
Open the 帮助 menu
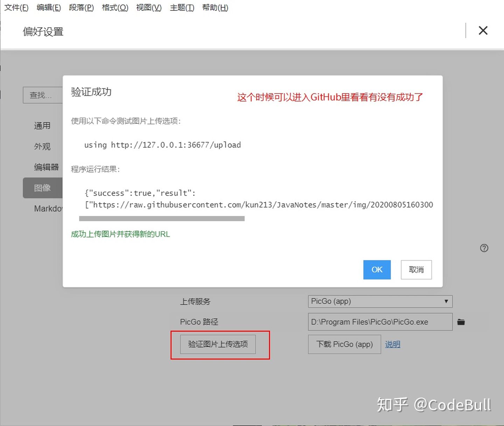(215, 7)
